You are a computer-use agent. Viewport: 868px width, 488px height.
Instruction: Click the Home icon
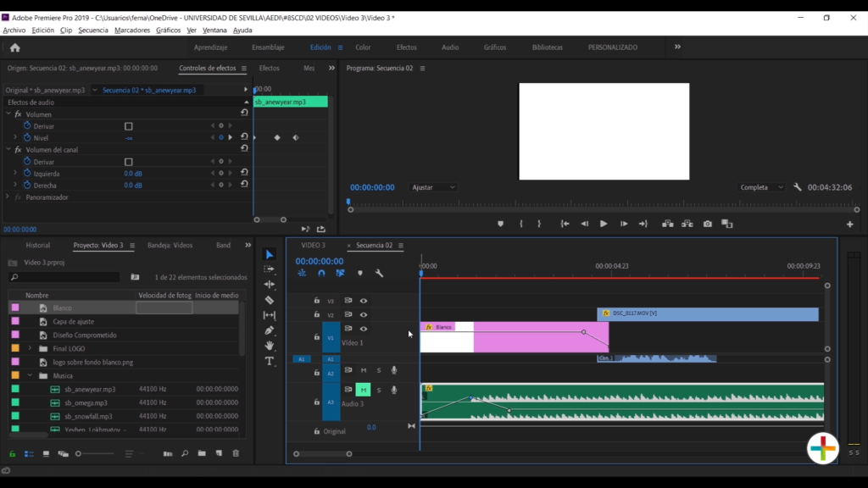(x=15, y=47)
